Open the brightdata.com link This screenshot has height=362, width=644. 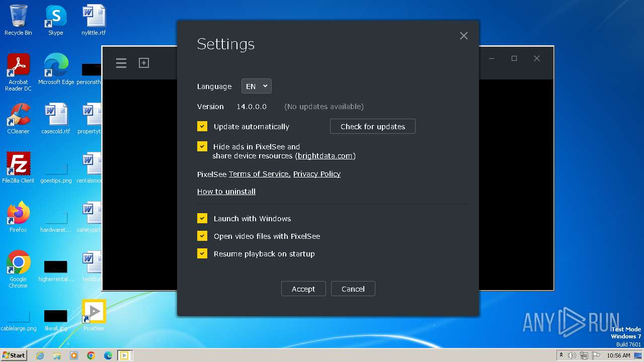tap(325, 156)
